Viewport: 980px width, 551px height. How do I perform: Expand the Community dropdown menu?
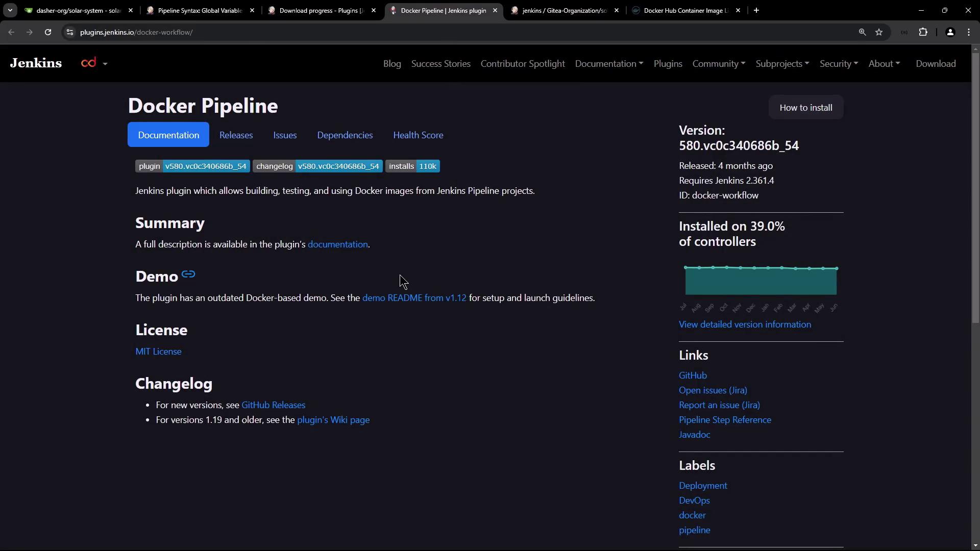[x=719, y=64]
